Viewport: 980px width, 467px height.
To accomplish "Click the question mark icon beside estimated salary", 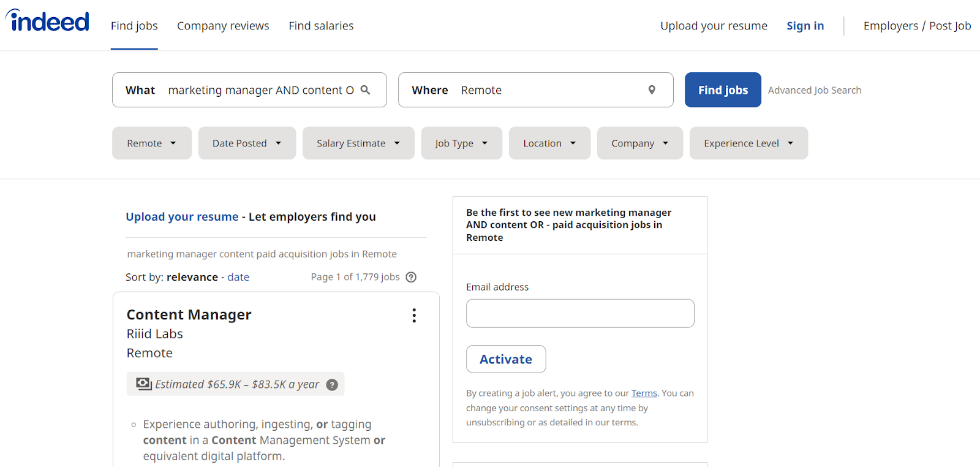I will pyautogui.click(x=332, y=385).
